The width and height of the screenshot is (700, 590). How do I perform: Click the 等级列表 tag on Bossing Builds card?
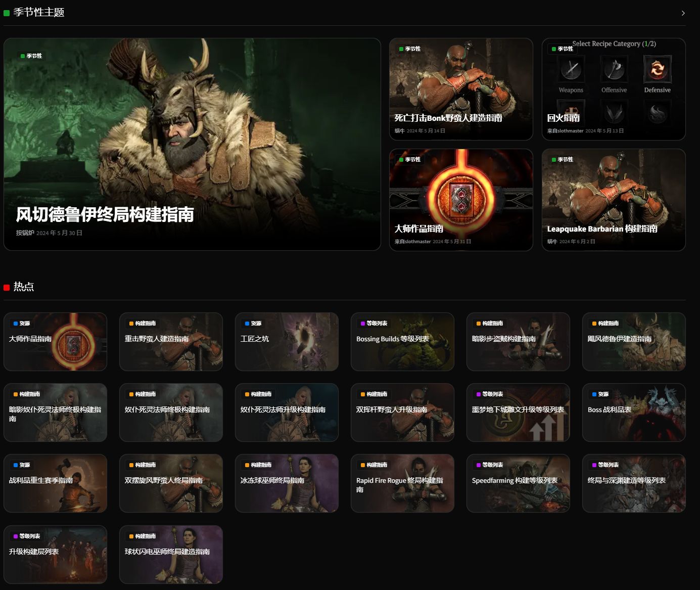click(x=374, y=324)
